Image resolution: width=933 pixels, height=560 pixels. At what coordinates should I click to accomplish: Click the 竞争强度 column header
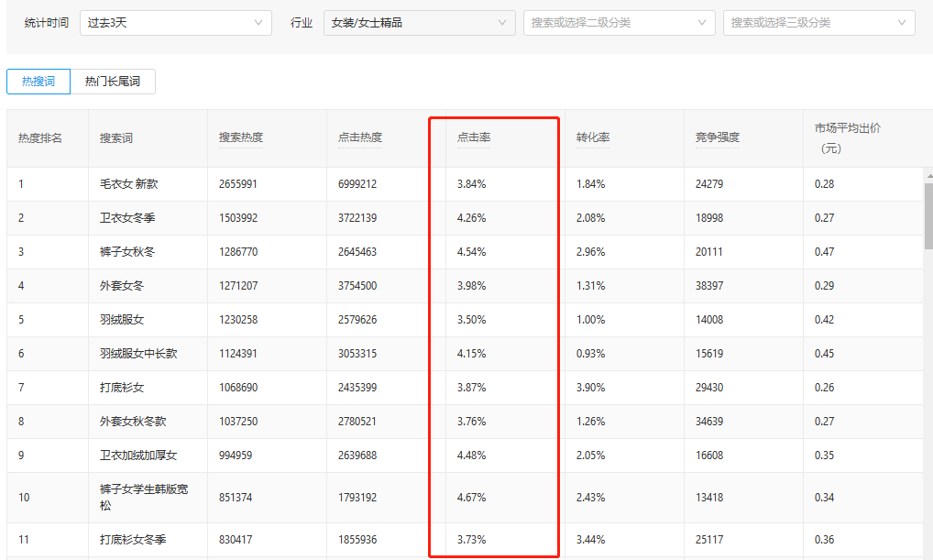718,137
